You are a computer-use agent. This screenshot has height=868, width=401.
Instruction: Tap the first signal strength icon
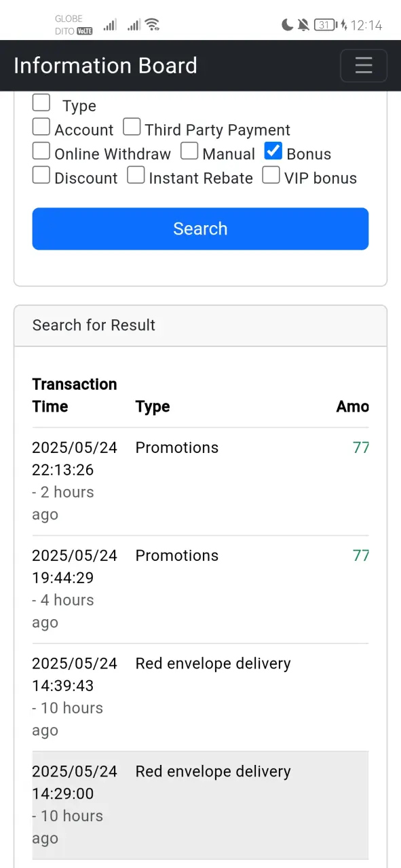(x=109, y=25)
